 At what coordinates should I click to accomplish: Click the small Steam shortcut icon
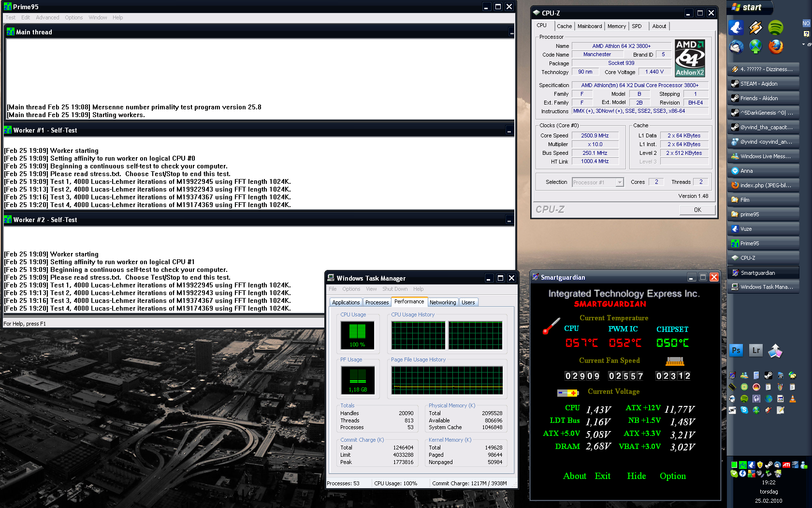pos(768,375)
